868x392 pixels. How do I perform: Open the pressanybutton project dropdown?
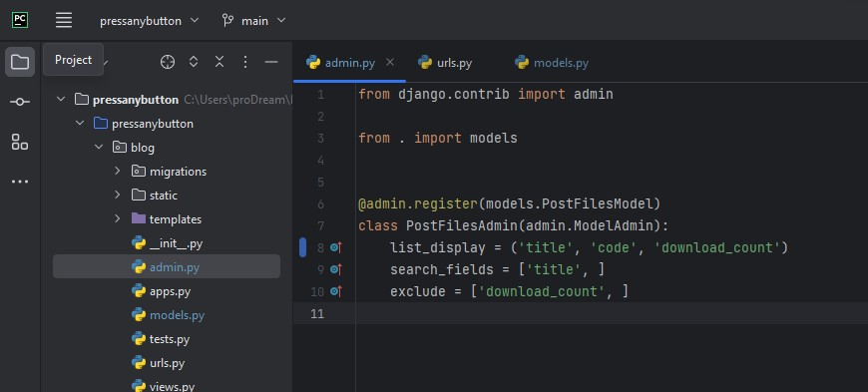coord(149,21)
